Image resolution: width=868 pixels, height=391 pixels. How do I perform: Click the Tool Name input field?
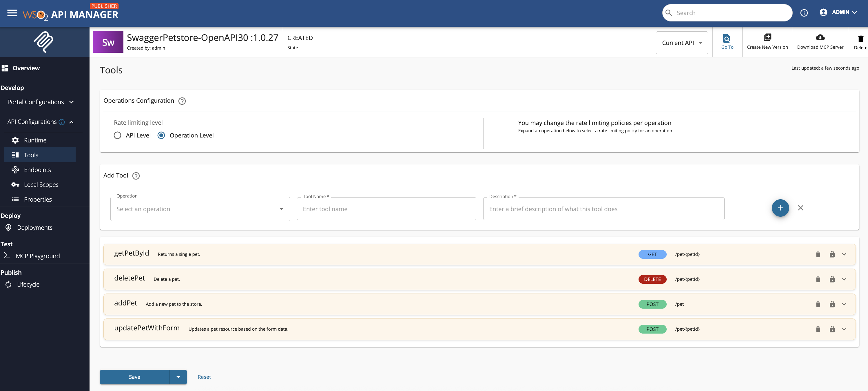386,209
